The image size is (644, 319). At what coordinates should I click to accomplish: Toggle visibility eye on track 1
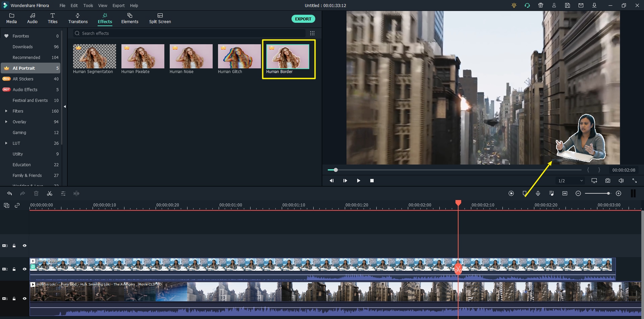[24, 299]
